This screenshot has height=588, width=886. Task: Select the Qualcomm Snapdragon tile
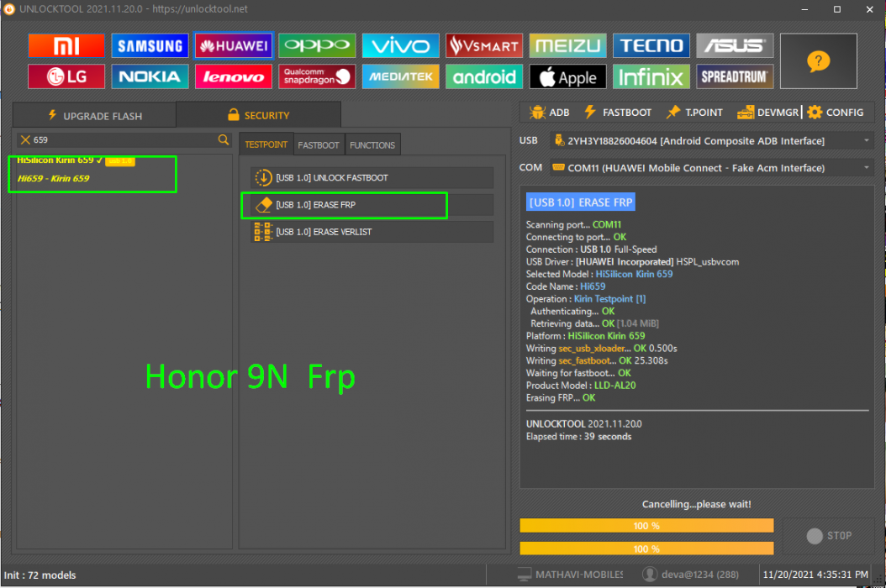pos(317,76)
